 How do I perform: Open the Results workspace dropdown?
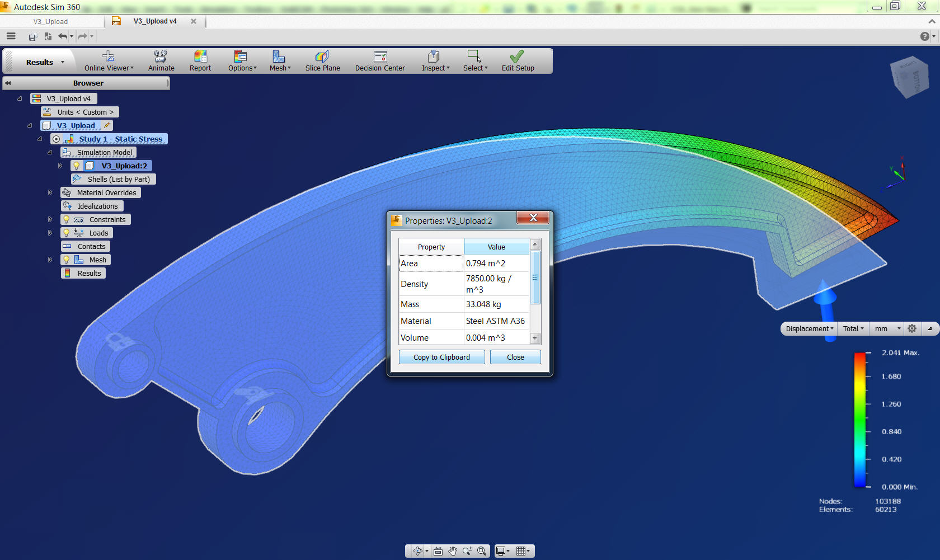[x=45, y=62]
